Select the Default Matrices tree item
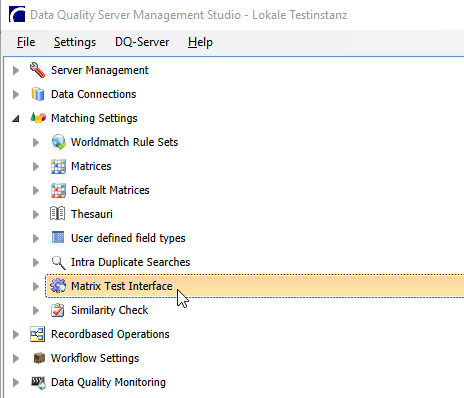 (110, 190)
